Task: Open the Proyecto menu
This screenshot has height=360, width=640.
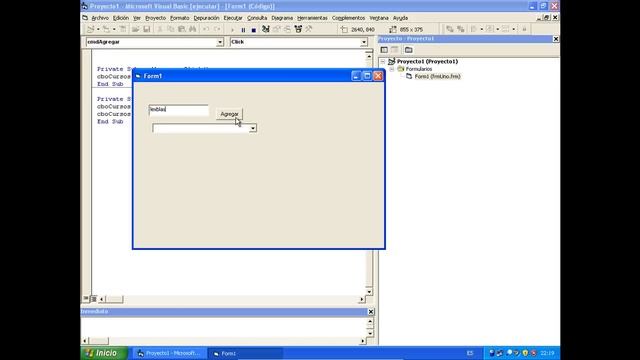Action: [x=156, y=18]
